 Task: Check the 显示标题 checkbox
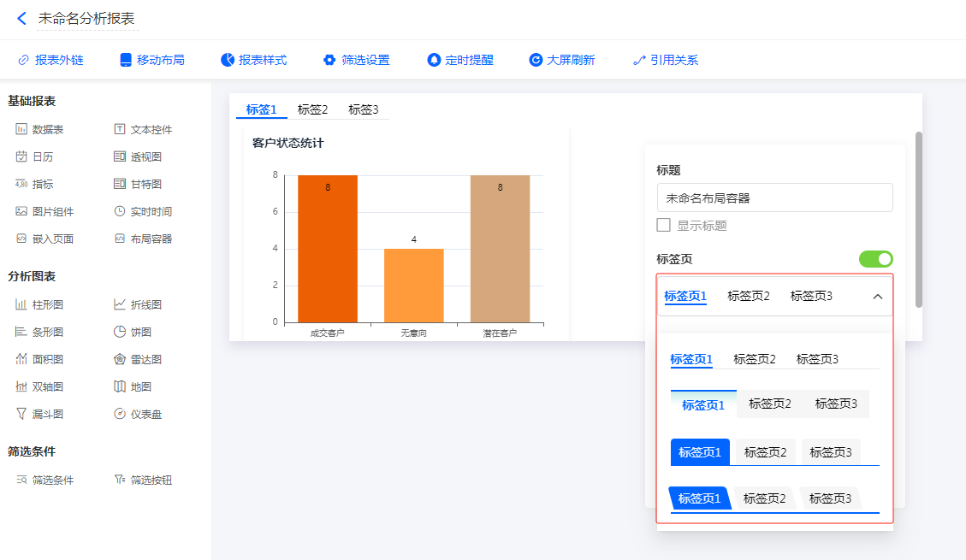[x=663, y=225]
